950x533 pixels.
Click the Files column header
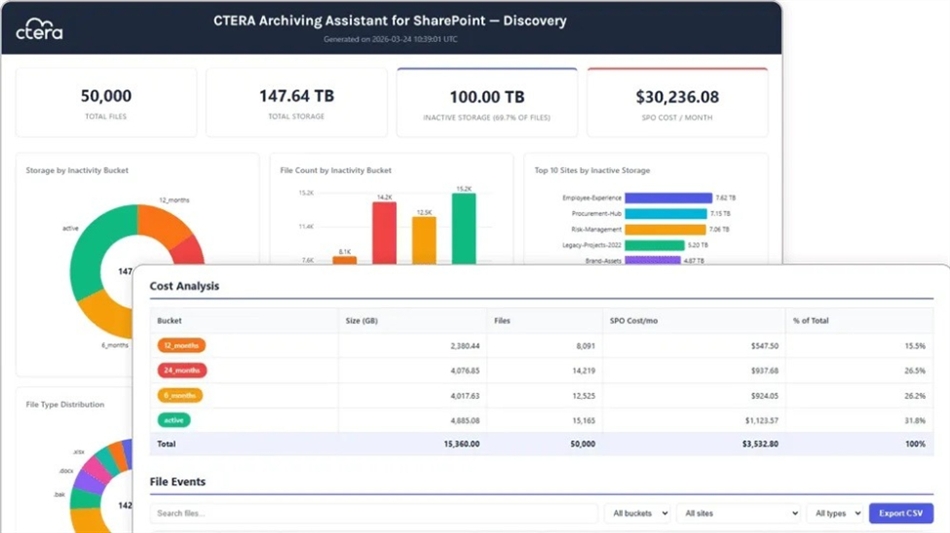[502, 320]
